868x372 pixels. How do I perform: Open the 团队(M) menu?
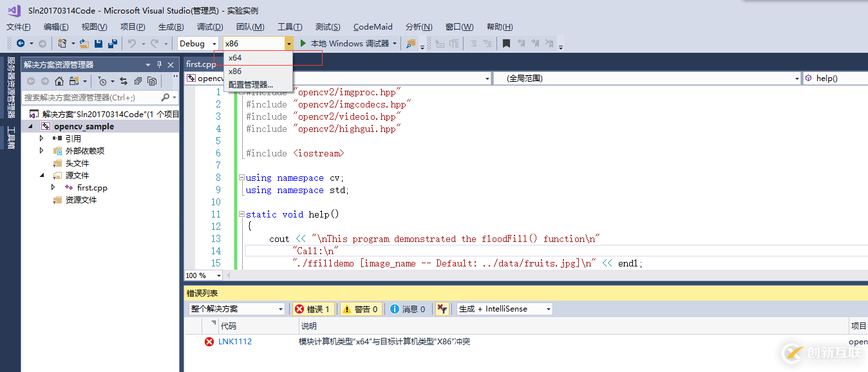(250, 26)
